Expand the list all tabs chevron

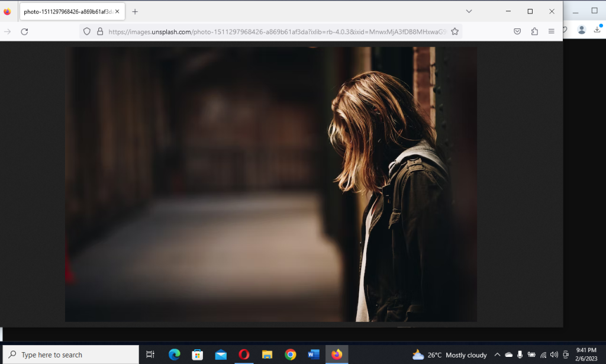click(x=469, y=11)
